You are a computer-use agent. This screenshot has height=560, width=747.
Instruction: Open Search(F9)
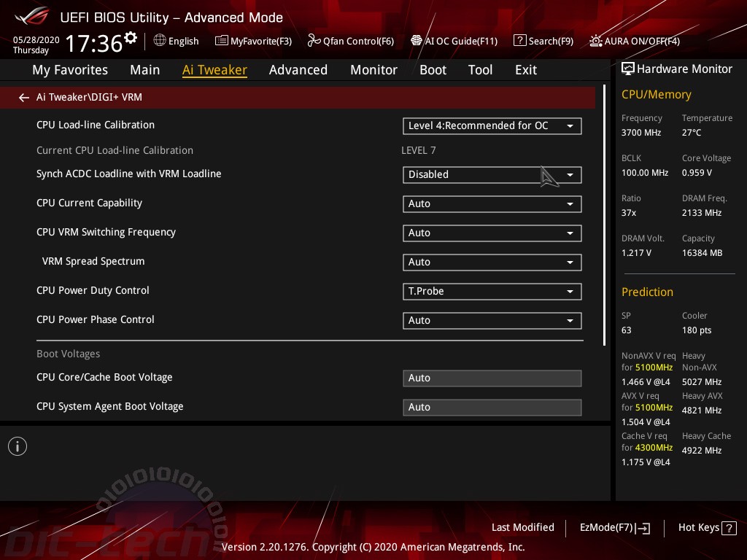point(551,42)
